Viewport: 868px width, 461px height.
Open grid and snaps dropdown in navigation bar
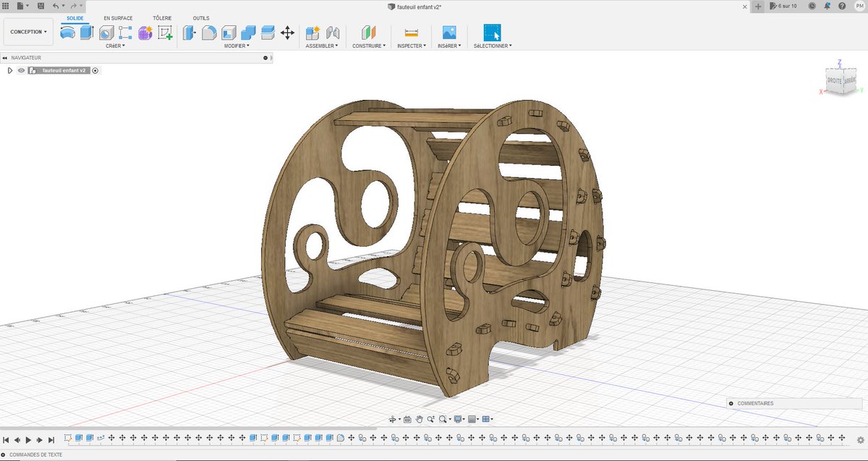click(474, 419)
